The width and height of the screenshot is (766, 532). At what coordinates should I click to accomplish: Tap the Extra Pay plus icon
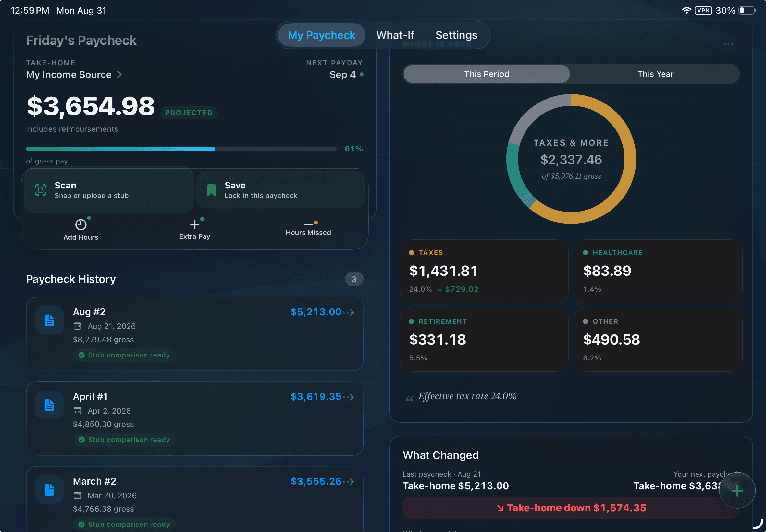(x=194, y=225)
